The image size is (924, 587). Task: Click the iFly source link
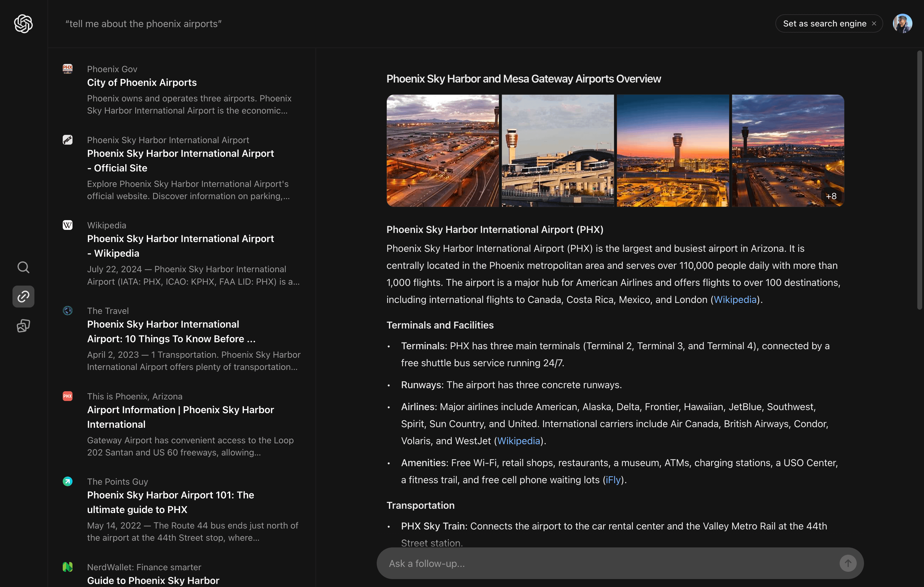pyautogui.click(x=613, y=480)
